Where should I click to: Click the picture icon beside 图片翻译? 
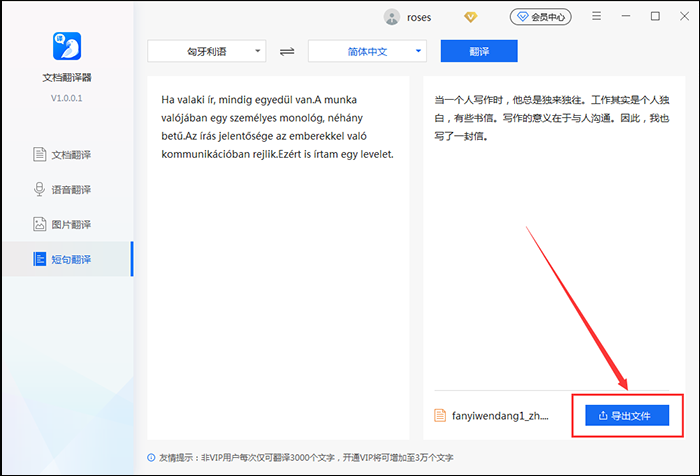[39, 224]
